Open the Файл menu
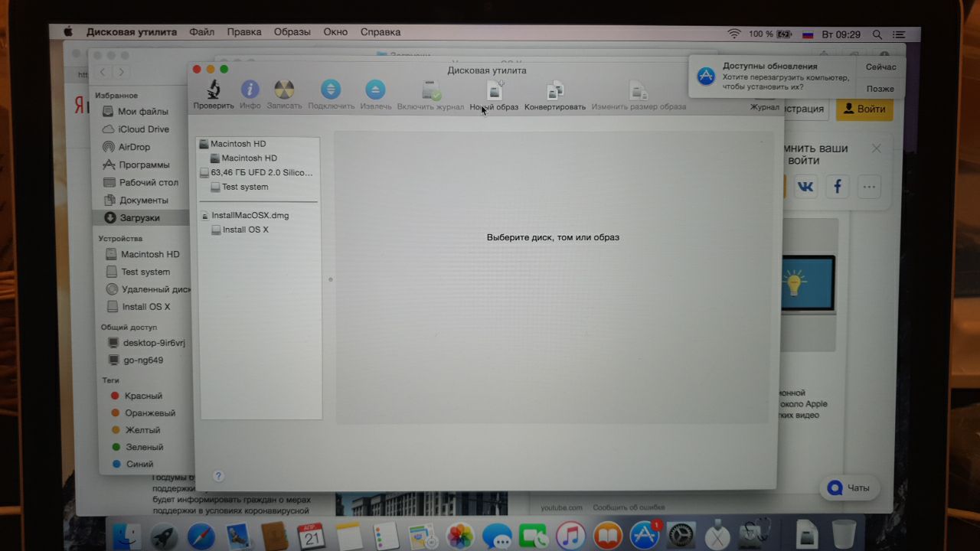The height and width of the screenshot is (551, 980). 202,32
